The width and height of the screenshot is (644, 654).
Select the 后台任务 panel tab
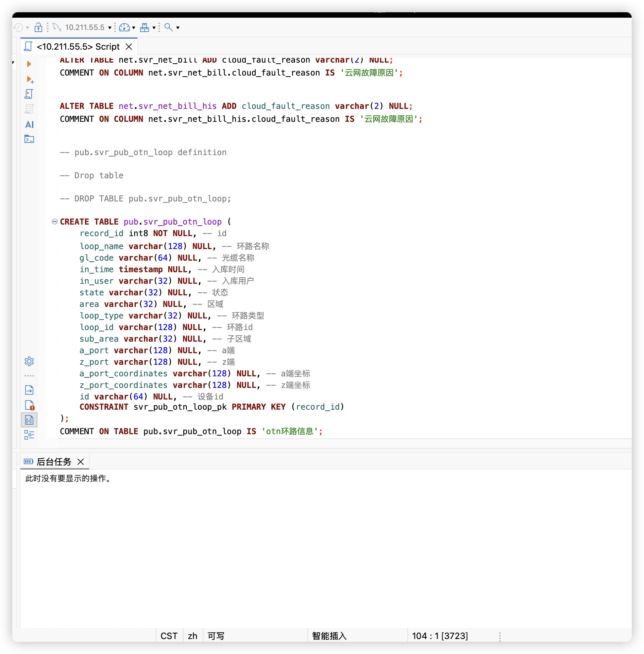point(54,462)
